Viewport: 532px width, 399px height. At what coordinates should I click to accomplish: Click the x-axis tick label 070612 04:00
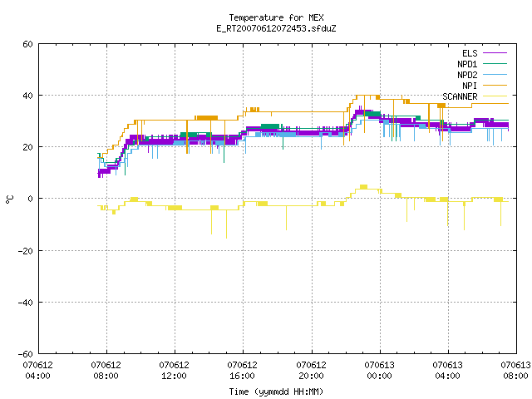(37, 371)
